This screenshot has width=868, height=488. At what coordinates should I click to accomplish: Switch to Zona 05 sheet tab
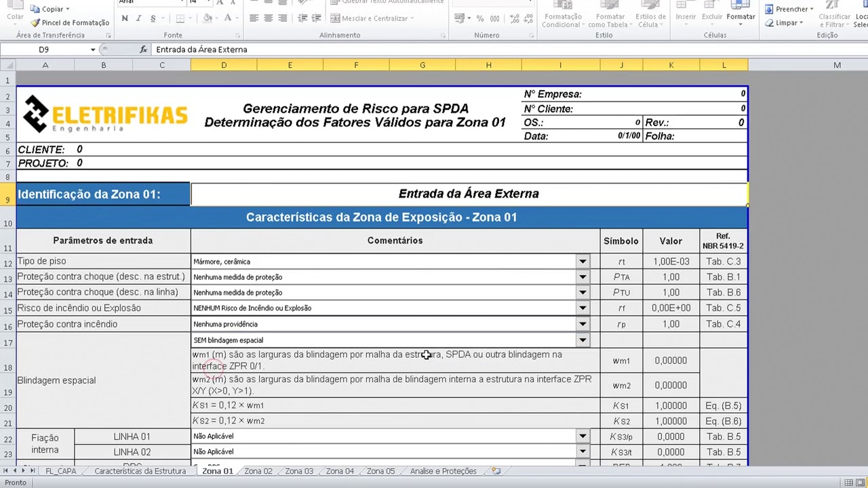[380, 471]
